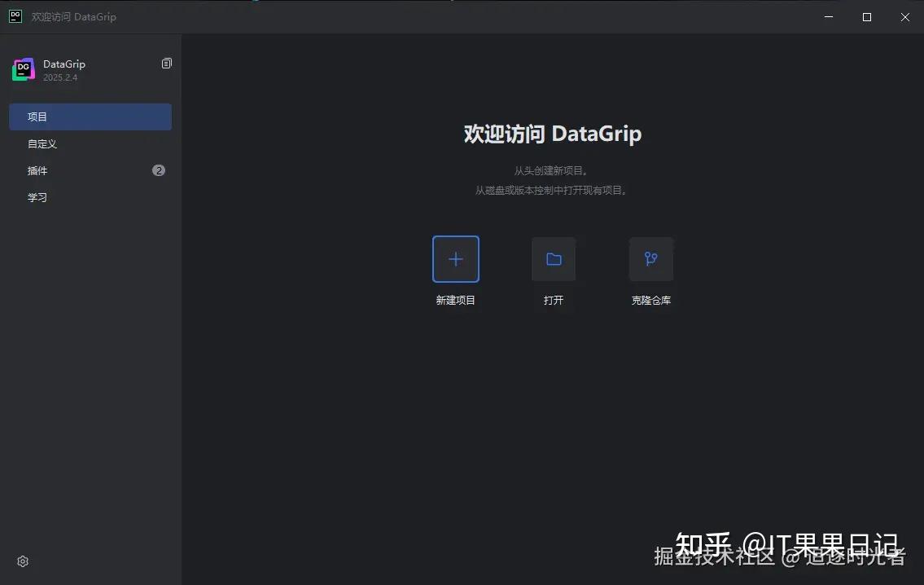924x585 pixels.
Task: Maximize the DataGrip welcome window
Action: [867, 16]
